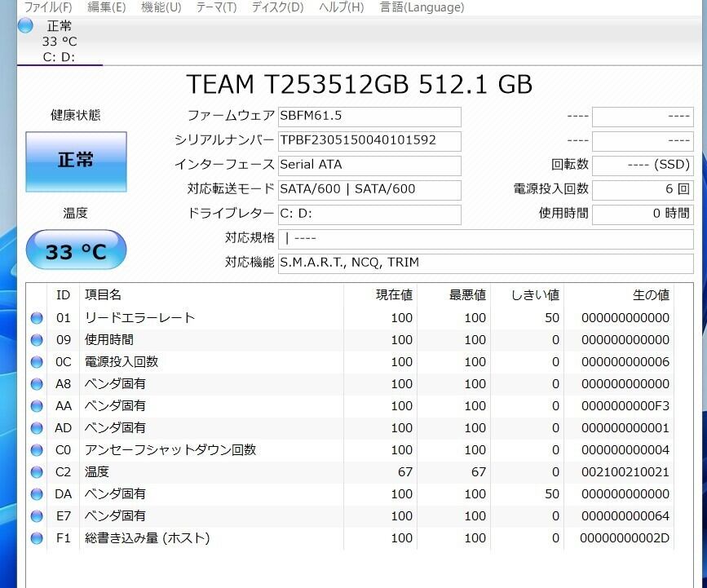Click raw value 0000000000F3
The image size is (707, 588).
(625, 406)
